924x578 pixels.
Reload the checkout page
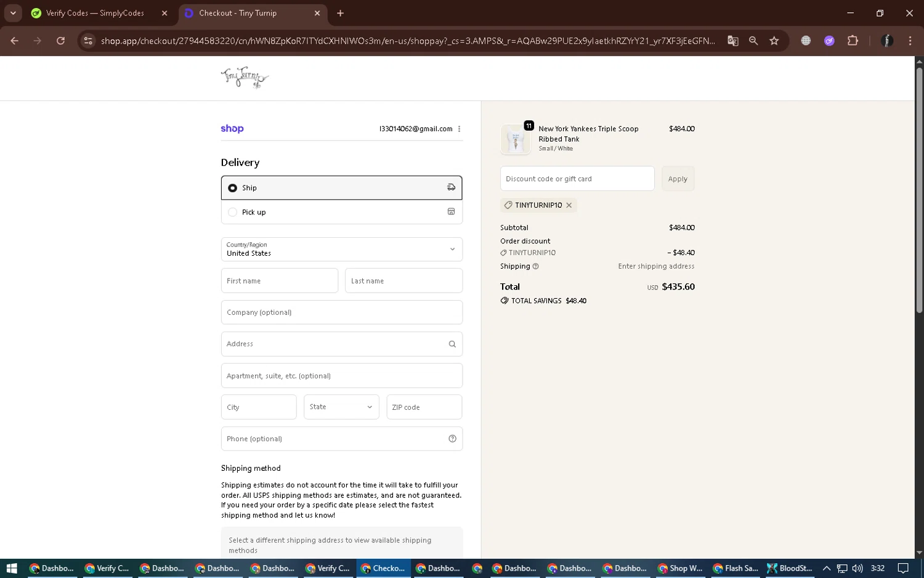pyautogui.click(x=60, y=41)
